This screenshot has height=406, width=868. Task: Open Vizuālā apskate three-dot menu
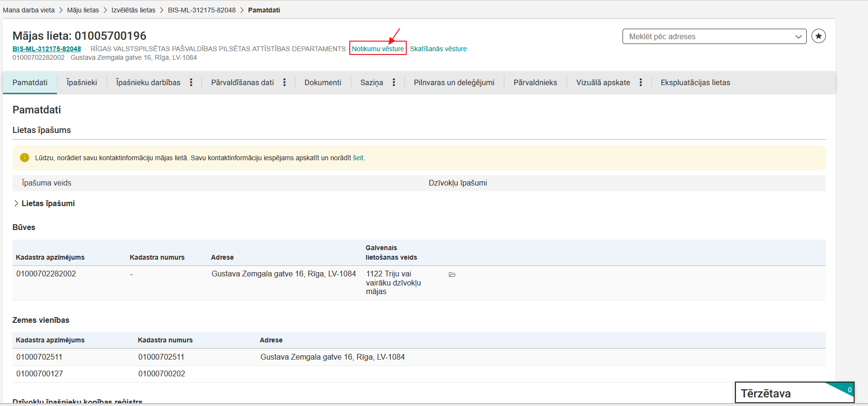(641, 83)
